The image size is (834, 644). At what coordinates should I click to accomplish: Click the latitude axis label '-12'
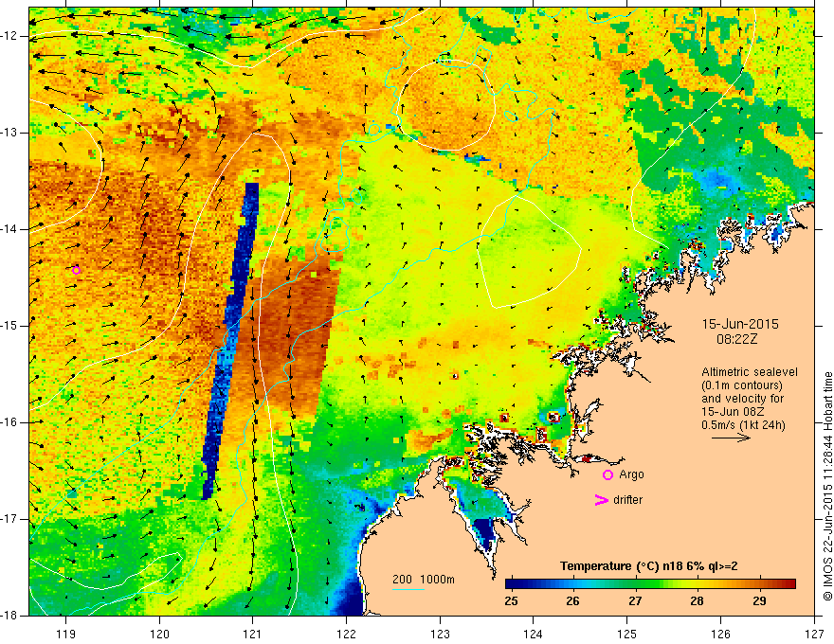click(x=10, y=36)
